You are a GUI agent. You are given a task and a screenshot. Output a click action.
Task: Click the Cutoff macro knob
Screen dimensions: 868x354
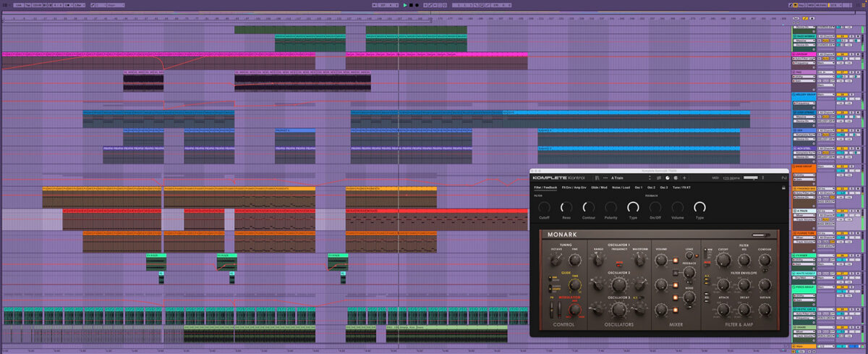544,207
